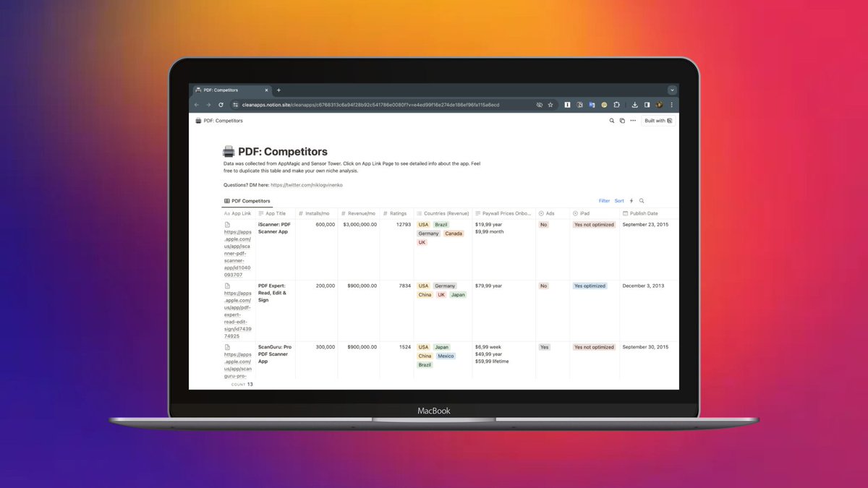Click PDF: Competitors breadcrumb at page top
The width and height of the screenshot is (868, 488).
tap(219, 121)
